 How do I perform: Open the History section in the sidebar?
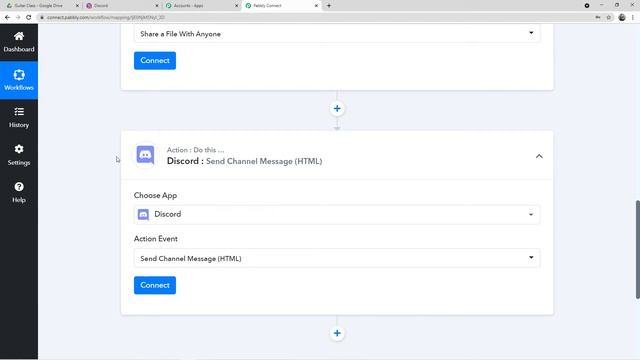point(19,118)
